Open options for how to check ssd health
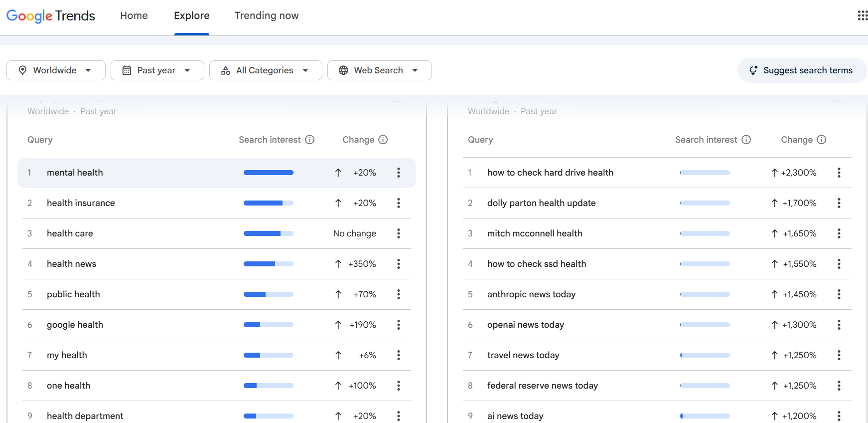 tap(839, 264)
